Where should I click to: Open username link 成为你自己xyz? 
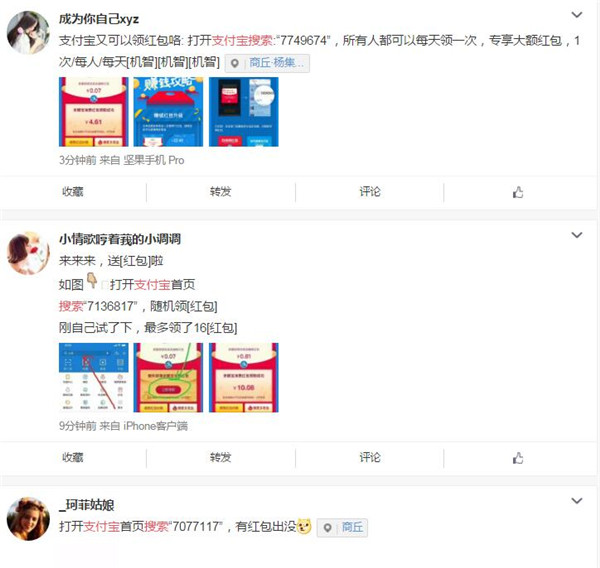tap(99, 19)
